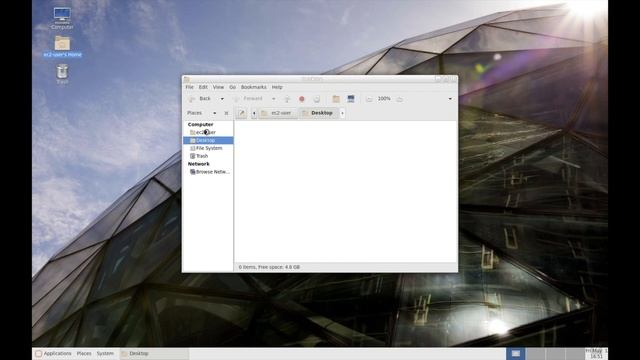Click the Zoom in icon after 100%

click(x=400, y=99)
